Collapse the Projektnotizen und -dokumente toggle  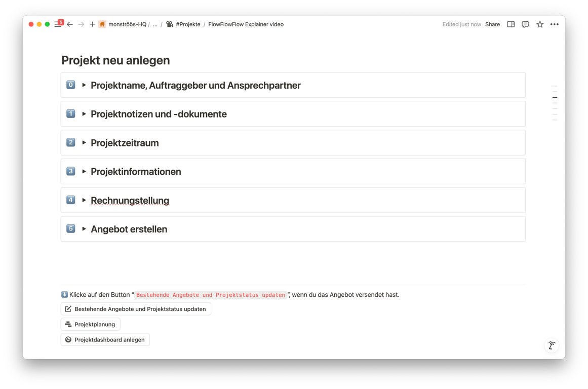click(x=84, y=113)
